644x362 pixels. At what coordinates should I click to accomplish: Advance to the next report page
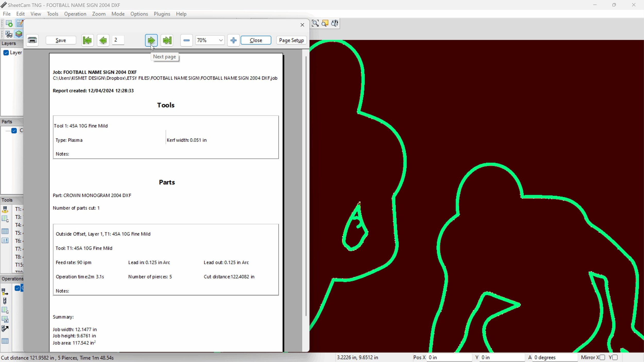coord(151,40)
